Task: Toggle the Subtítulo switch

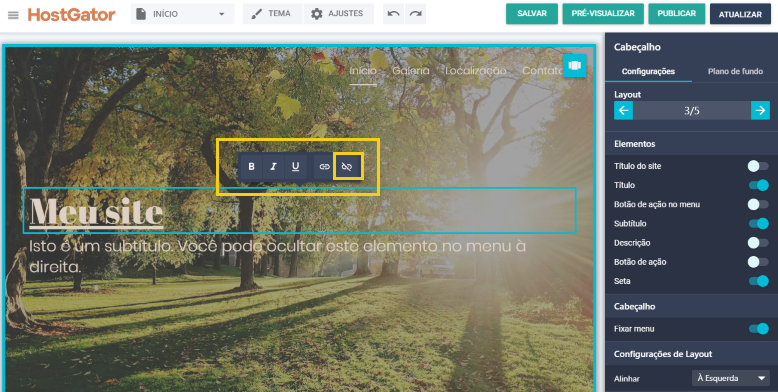Action: 758,224
